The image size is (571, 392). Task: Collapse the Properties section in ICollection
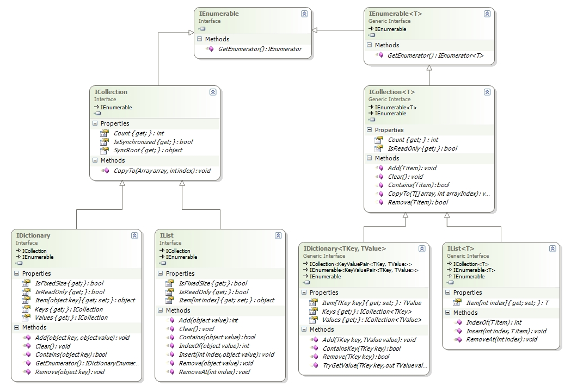pyautogui.click(x=95, y=123)
